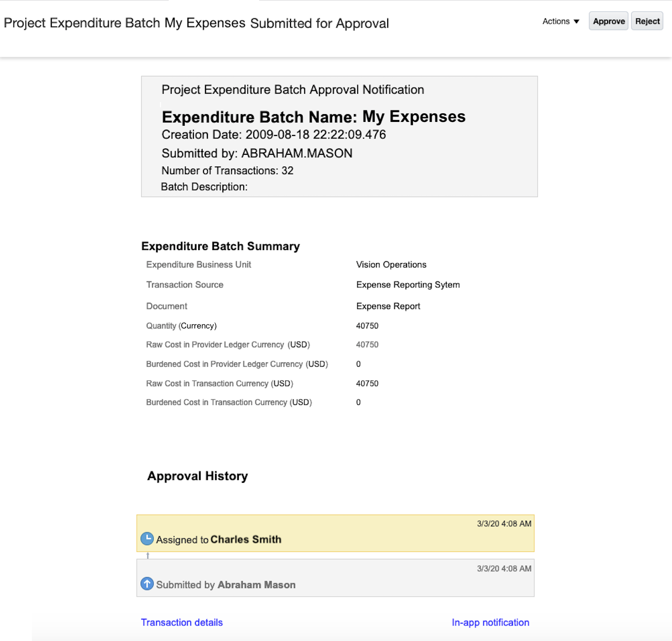Screen dimensions: 672x641
Task: Click the up-arrow icon beside Submitted by Abraham Mason
Action: point(147,584)
